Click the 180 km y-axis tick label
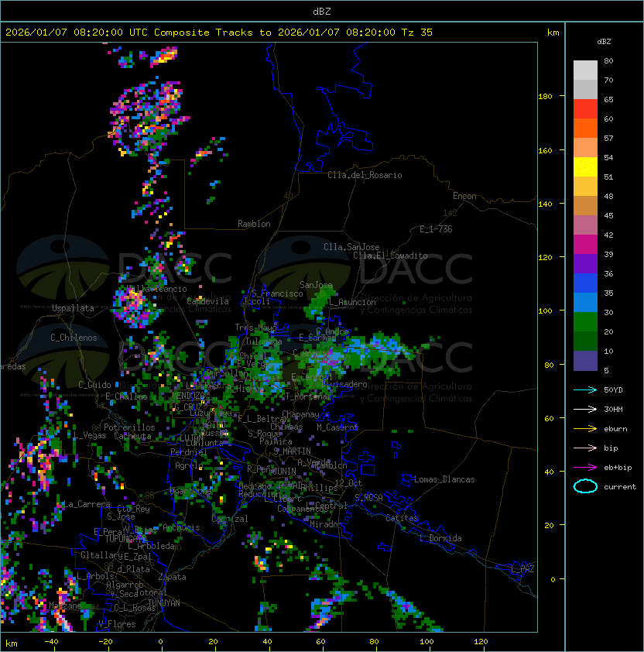This screenshot has height=652, width=644. point(545,96)
